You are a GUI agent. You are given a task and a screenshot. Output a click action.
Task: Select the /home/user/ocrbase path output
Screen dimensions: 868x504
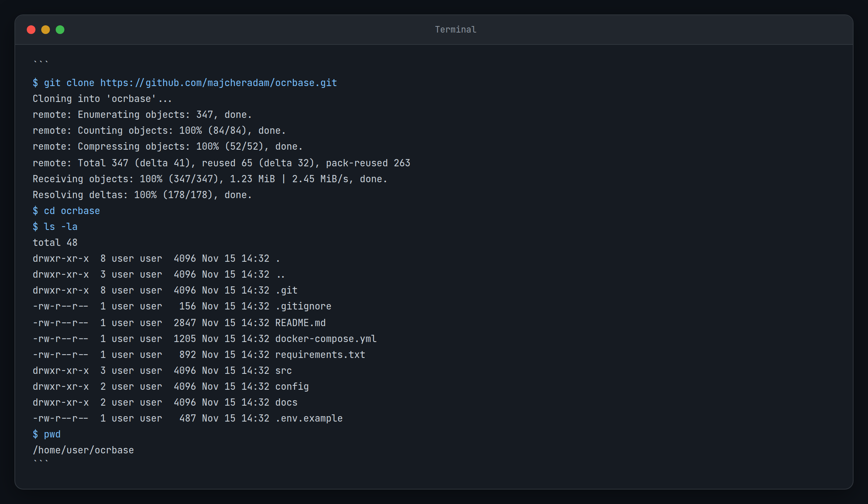click(x=83, y=450)
